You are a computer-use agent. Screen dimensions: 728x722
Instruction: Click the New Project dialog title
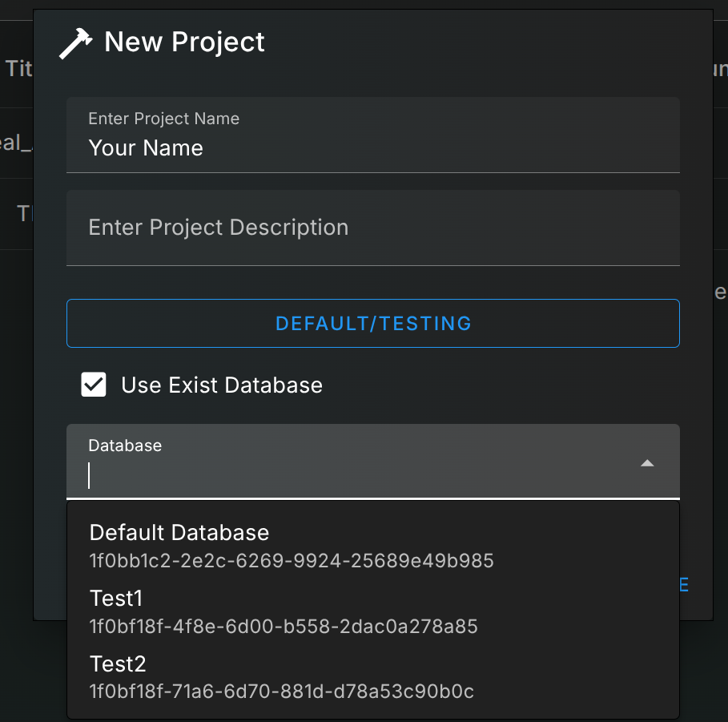184,42
